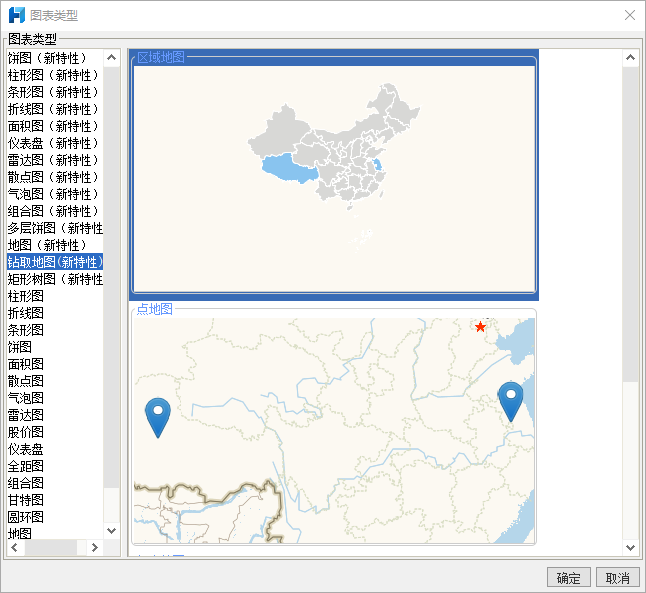Click preview pane scroll down arrow

pyautogui.click(x=630, y=548)
